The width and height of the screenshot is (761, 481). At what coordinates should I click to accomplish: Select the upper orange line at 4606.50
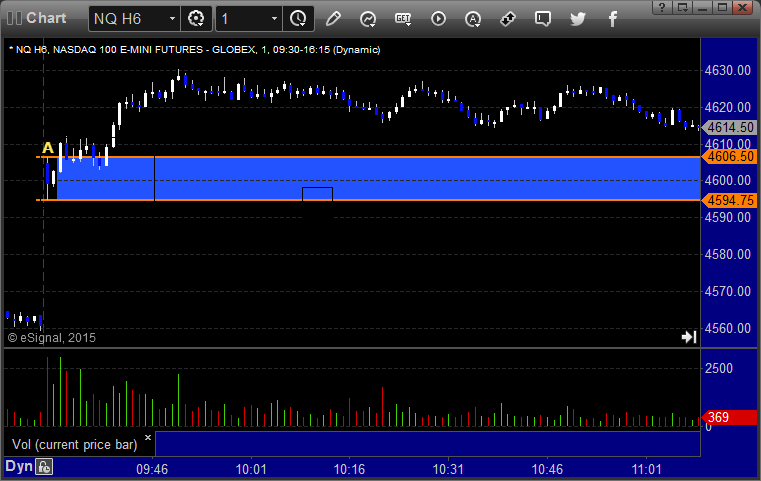pyautogui.click(x=369, y=157)
